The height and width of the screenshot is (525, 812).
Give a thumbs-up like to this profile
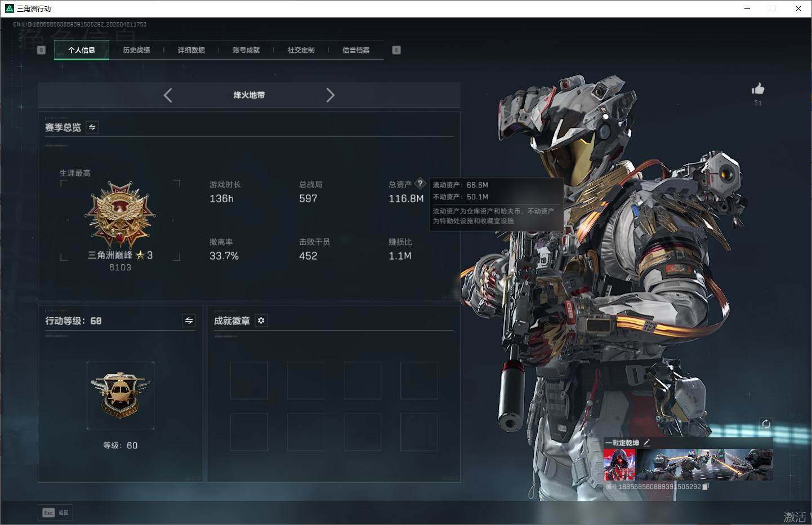(758, 89)
